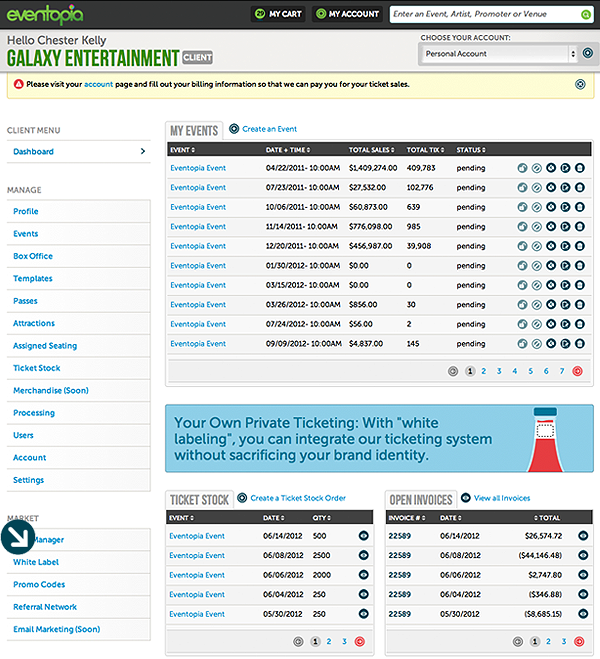
Task: Sort My Events by the STATUS column
Action: pos(471,150)
